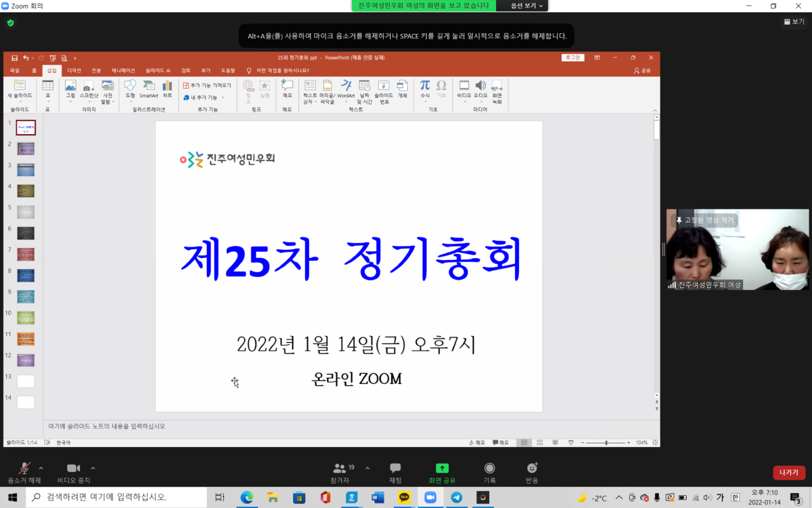The height and width of the screenshot is (508, 812).
Task: Start Slide Show from the status bar icon
Action: (x=570, y=442)
